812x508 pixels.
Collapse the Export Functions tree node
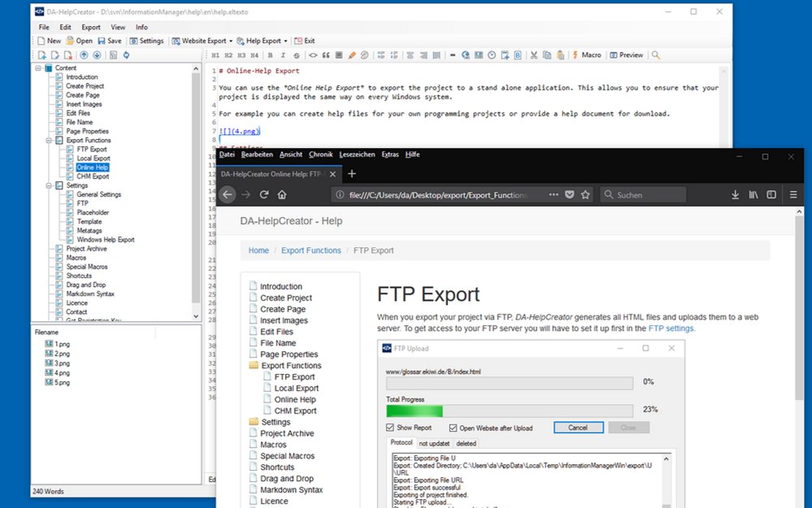pos(49,140)
